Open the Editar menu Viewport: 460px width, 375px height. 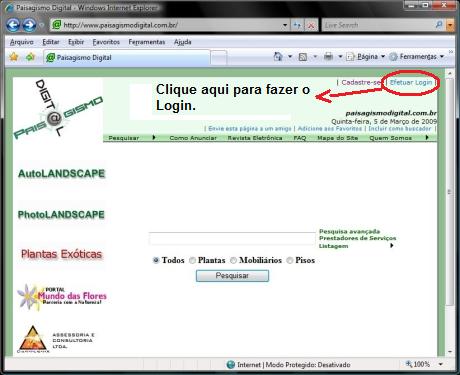pyautogui.click(x=51, y=42)
